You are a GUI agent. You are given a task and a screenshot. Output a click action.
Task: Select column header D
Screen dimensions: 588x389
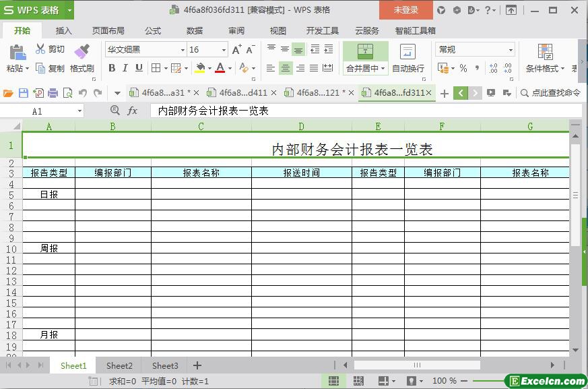pyautogui.click(x=302, y=127)
